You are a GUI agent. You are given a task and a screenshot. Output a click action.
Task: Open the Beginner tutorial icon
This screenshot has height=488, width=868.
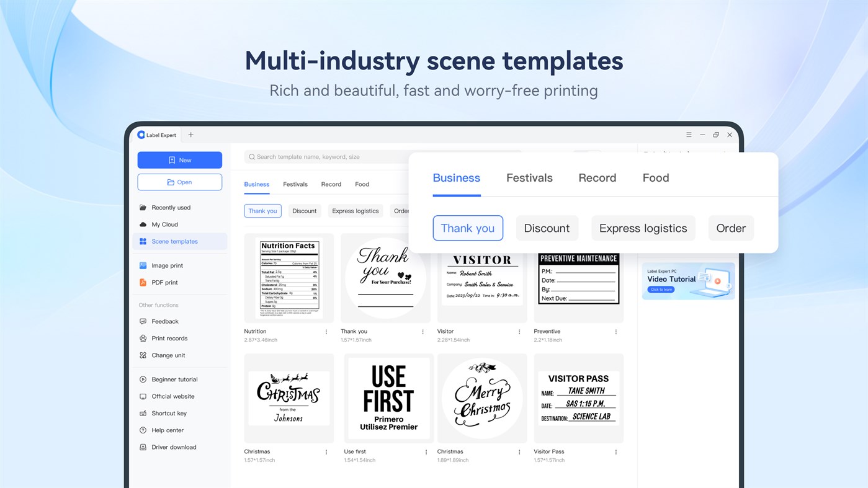tap(143, 379)
